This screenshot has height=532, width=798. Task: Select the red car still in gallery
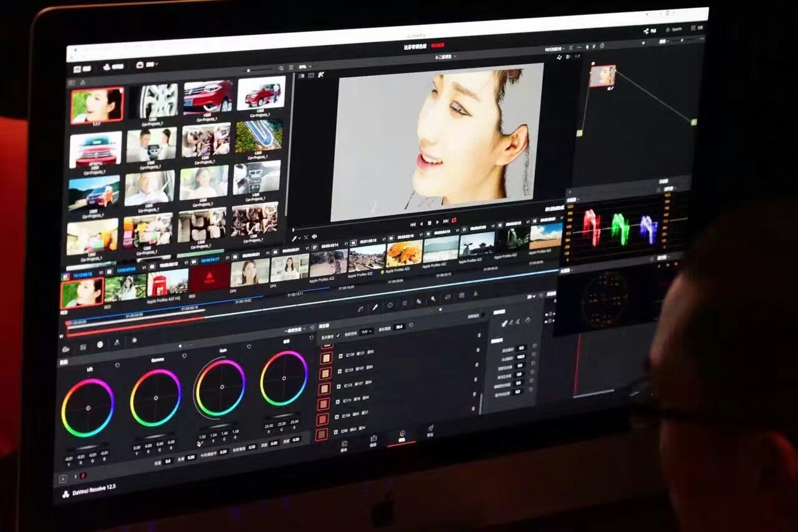207,97
